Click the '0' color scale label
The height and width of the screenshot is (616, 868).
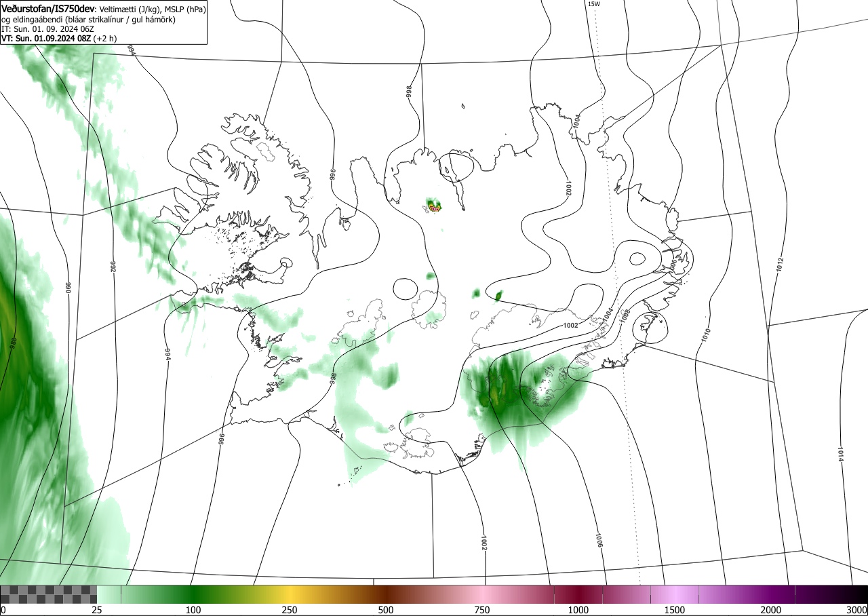pos(3,610)
